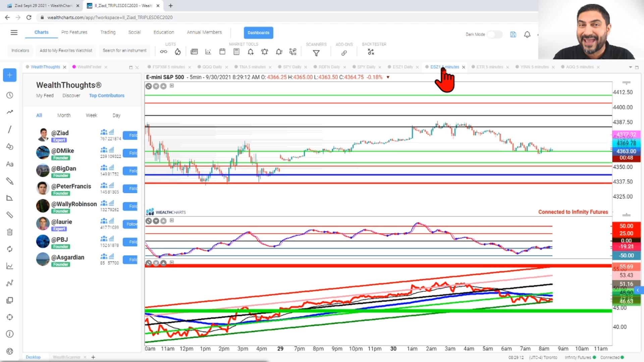Follow the @DMike contributor
Screen dimensions: 644x362
[x=130, y=153]
